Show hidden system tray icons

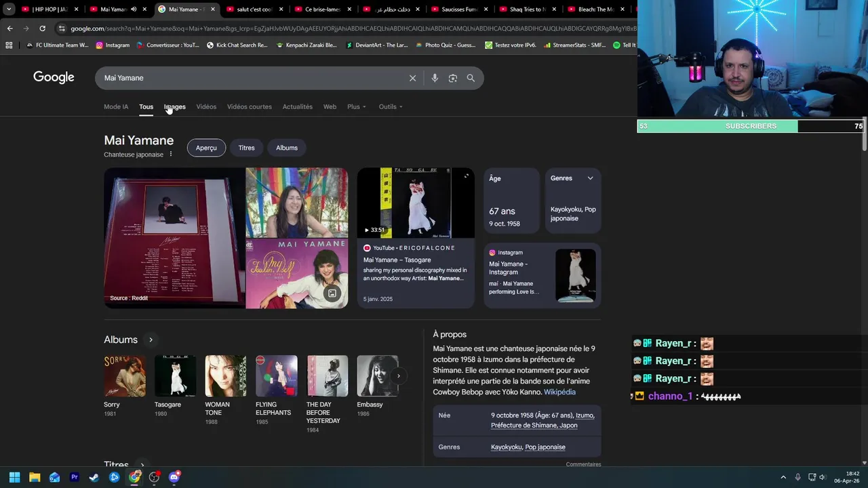783,477
